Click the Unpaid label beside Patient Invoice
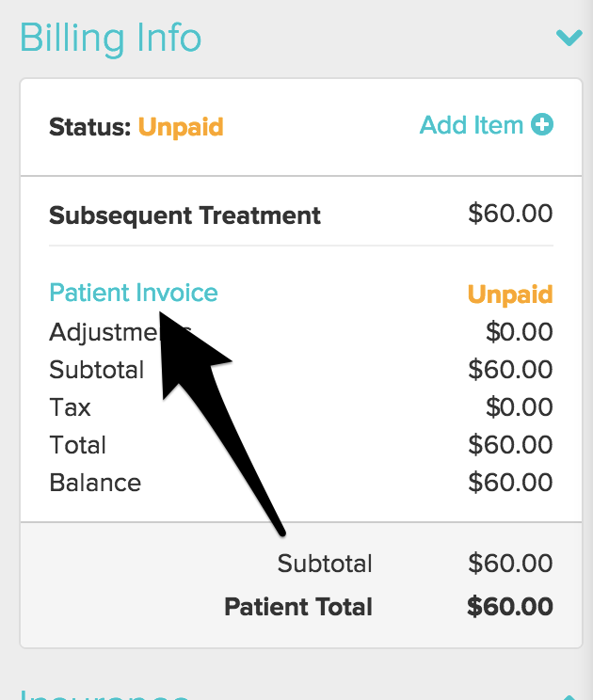The height and width of the screenshot is (700, 593). pyautogui.click(x=510, y=294)
